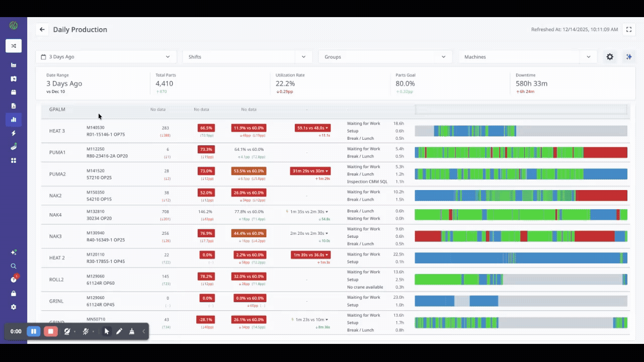The image size is (644, 362).
Task: Click the fullscreen expand icon near Refreshed At
Action: tap(629, 29)
